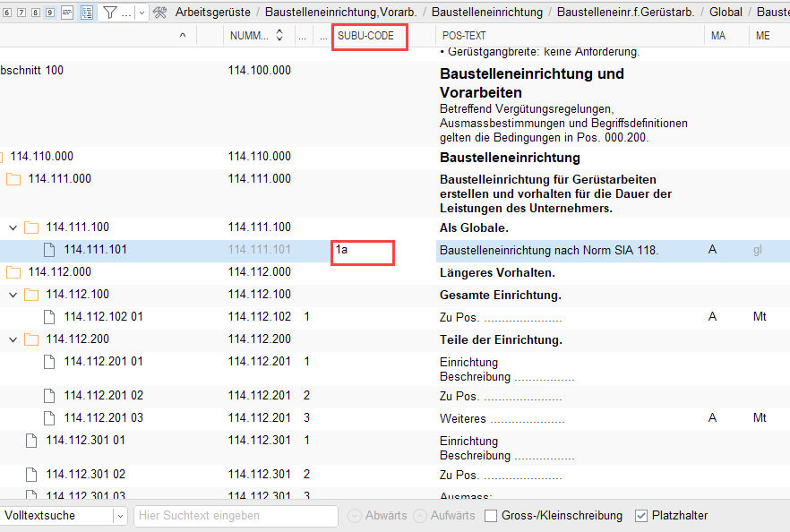Screen dimensions: 790x532
Task: Uncheck the Platzhalter checkbox
Action: [641, 516]
